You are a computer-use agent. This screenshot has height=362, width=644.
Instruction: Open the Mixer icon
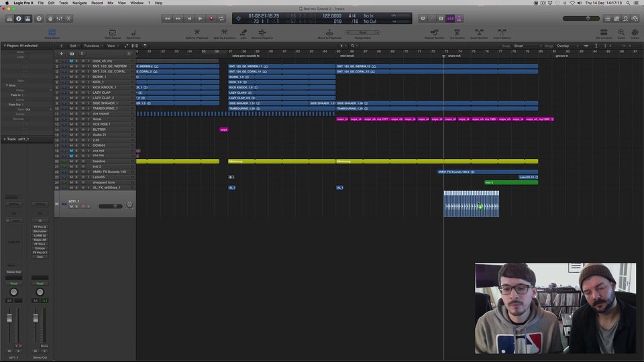(x=60, y=19)
